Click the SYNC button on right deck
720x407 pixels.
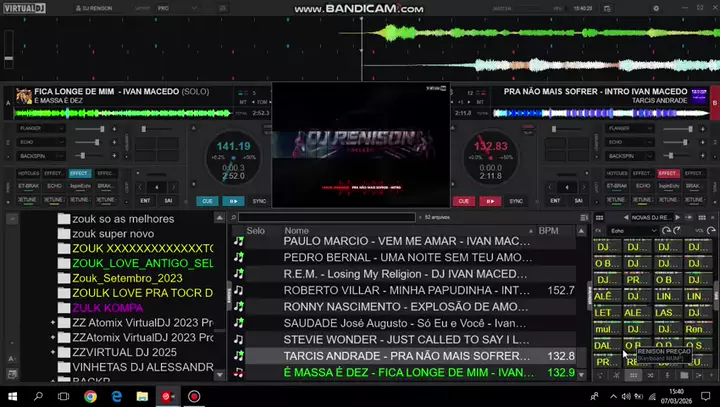pos(516,201)
